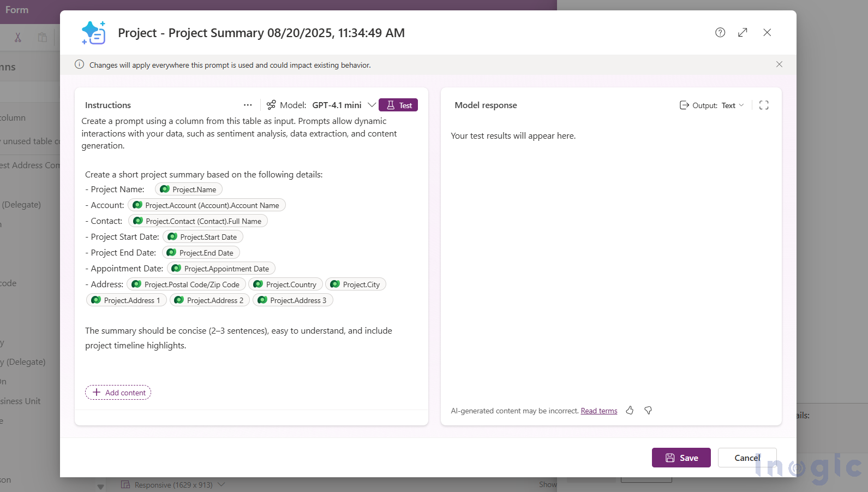Open the Read terms link
This screenshot has width=868, height=492.
(x=599, y=411)
